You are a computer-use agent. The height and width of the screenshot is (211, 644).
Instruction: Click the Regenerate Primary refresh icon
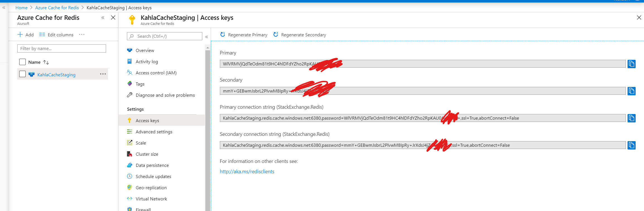tap(223, 35)
